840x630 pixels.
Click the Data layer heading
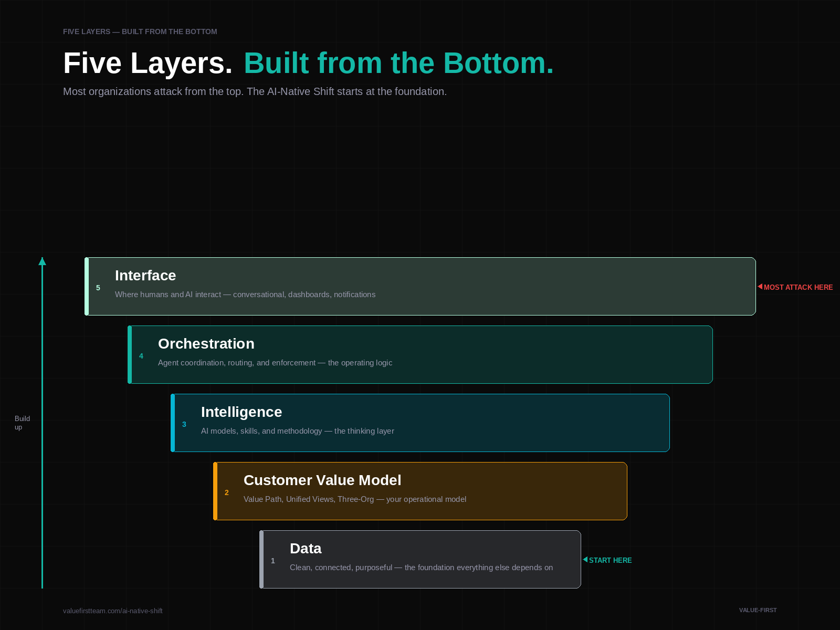point(306,549)
